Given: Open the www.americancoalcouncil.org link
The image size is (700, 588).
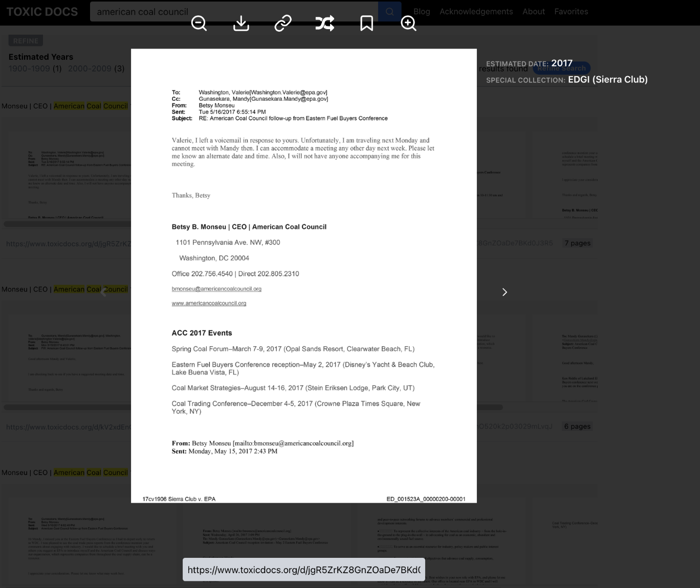Looking at the screenshot, I should pos(209,303).
